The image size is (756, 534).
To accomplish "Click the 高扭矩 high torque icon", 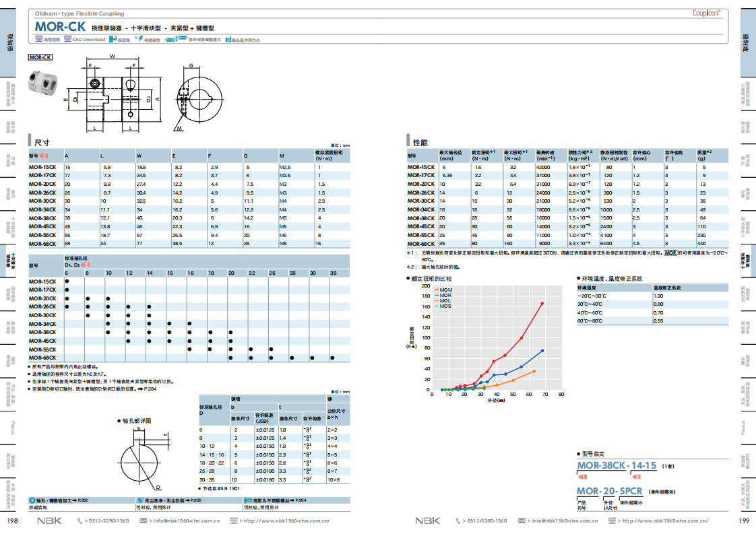I will [x=113, y=39].
